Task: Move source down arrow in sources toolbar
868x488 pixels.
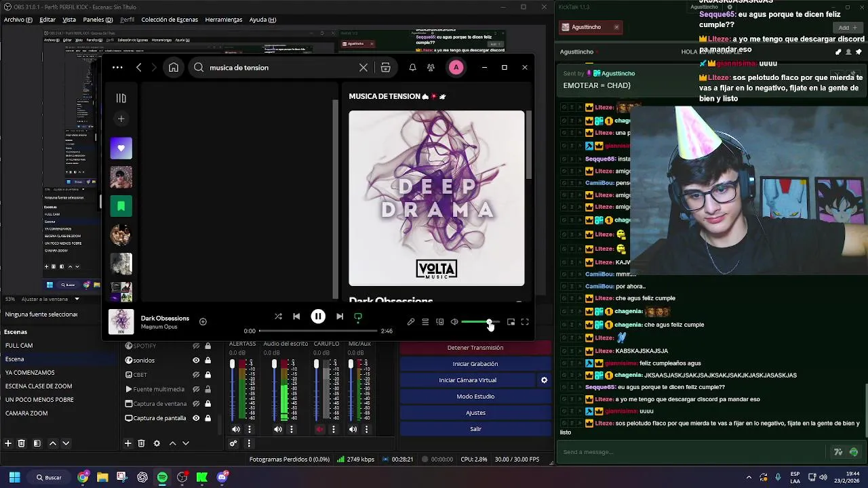Action: click(185, 443)
